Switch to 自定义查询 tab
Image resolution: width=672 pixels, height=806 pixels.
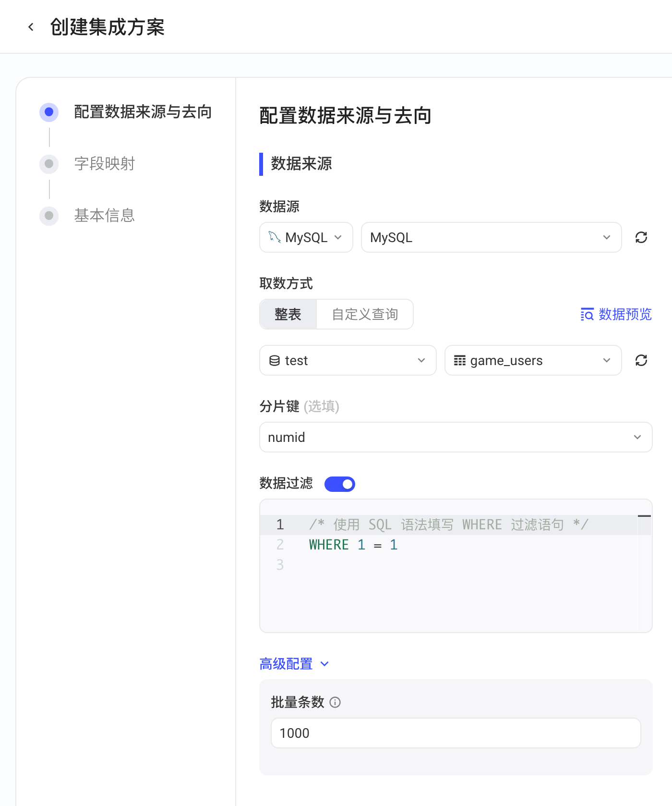(x=365, y=314)
